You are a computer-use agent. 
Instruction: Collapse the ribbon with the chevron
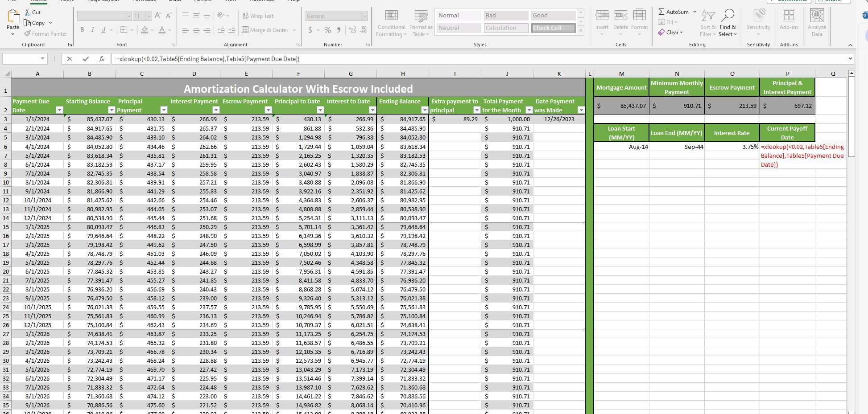click(850, 45)
